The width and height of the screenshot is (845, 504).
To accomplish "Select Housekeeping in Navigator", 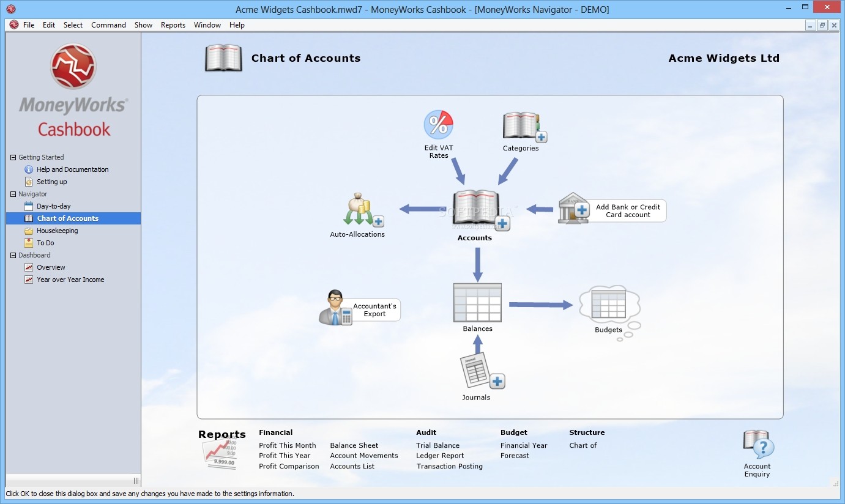I will [x=58, y=231].
